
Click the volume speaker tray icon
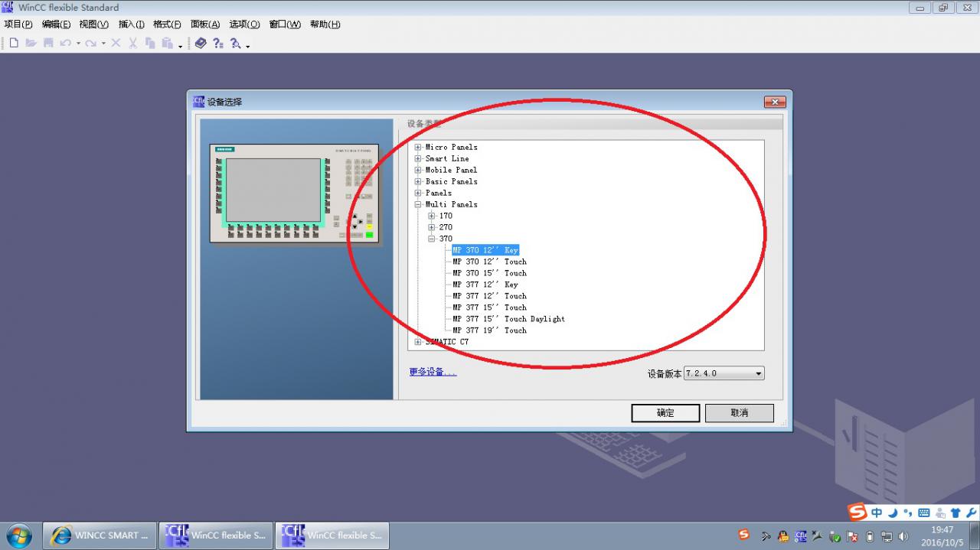pyautogui.click(x=903, y=536)
